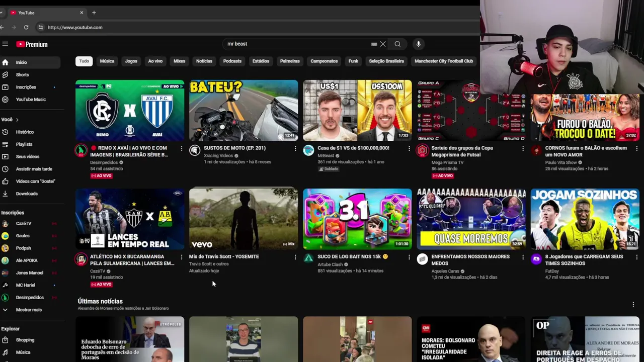The image size is (644, 362).
Task: Go to Início in sidebar
Action: point(30,62)
